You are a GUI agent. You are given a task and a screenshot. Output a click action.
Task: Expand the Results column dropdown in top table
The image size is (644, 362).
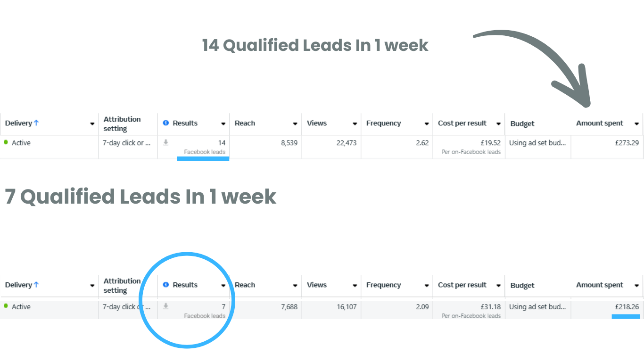pos(223,124)
